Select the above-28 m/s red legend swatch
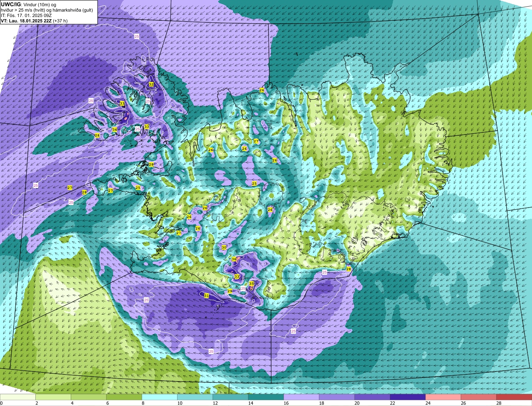Viewport: 532px width, 406px height. pyautogui.click(x=514, y=397)
